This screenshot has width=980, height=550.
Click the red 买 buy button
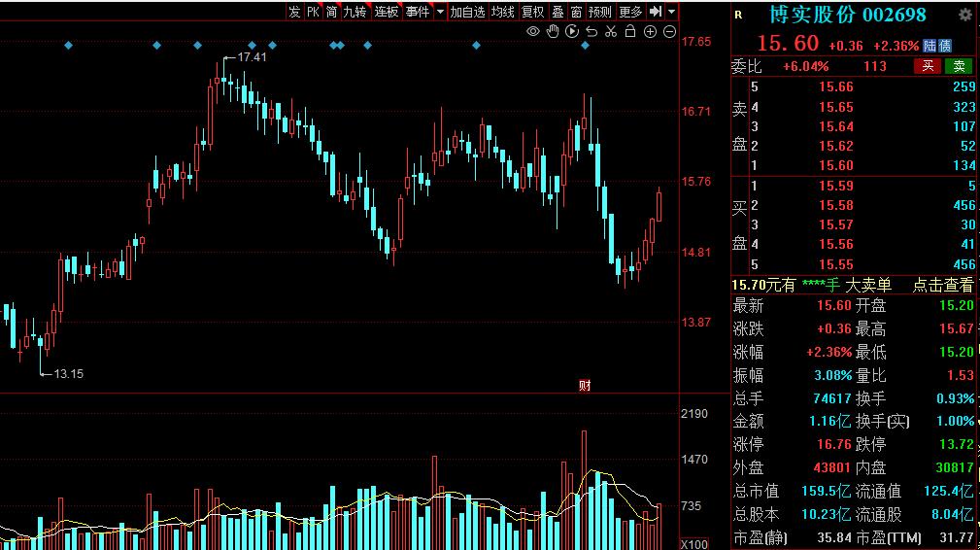pyautogui.click(x=928, y=66)
